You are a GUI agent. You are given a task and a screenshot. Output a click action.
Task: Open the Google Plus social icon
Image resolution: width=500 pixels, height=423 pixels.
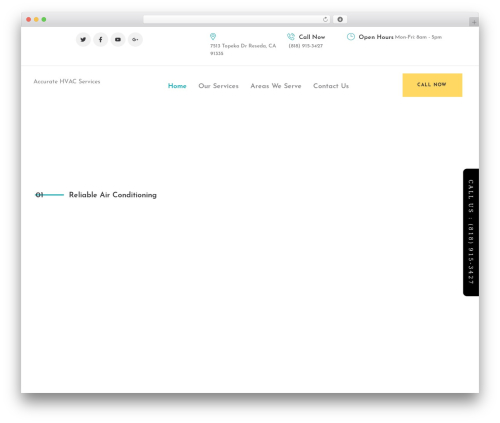(x=135, y=40)
